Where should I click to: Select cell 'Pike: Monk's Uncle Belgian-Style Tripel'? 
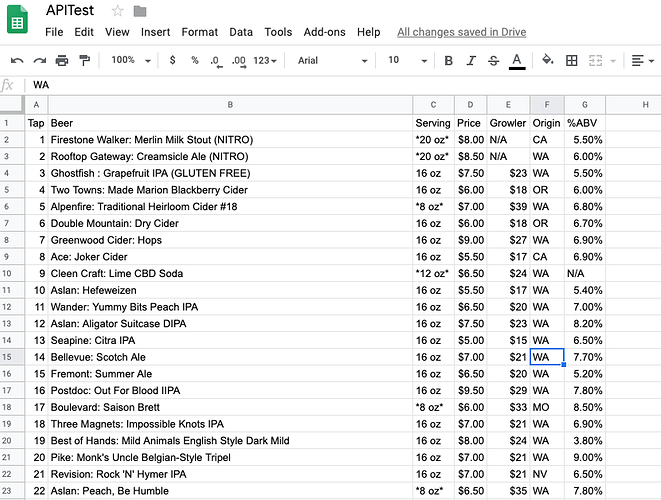230,457
